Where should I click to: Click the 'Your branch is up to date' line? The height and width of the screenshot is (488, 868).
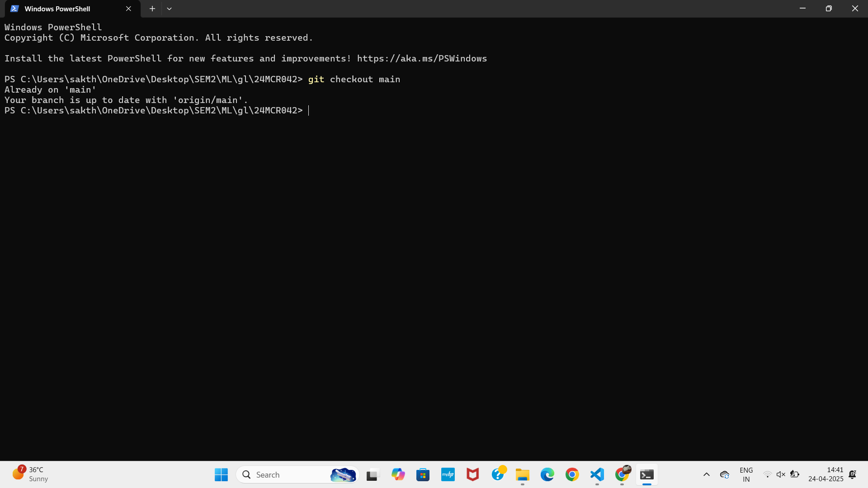point(126,100)
